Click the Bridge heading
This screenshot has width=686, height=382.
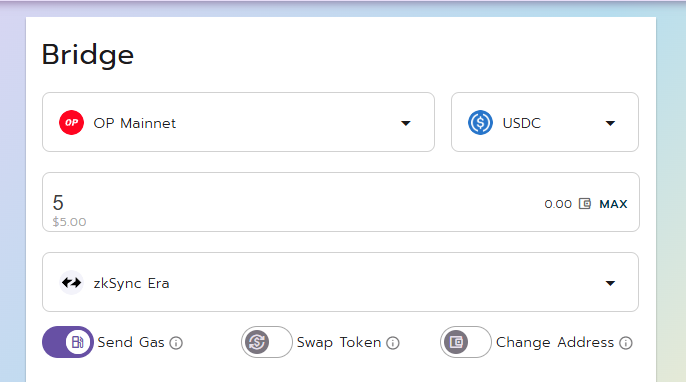[x=88, y=55]
